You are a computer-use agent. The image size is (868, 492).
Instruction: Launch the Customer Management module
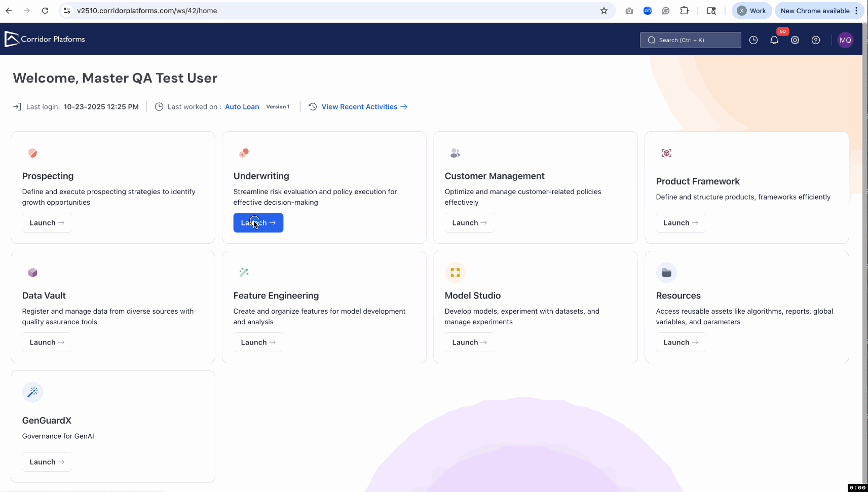tap(469, 223)
